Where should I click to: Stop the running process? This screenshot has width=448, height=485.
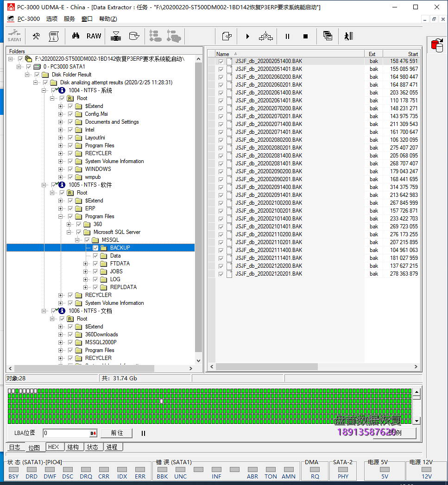[x=305, y=37]
